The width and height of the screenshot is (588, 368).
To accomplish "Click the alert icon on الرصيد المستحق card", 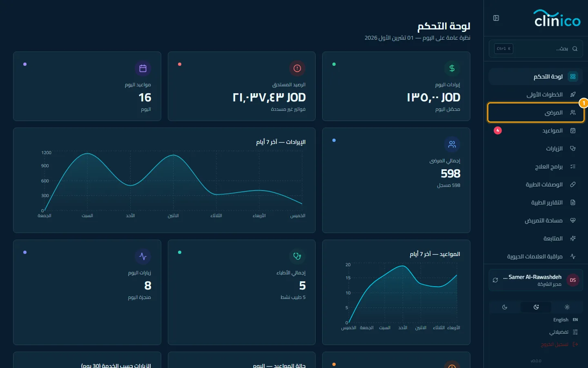I will [297, 68].
